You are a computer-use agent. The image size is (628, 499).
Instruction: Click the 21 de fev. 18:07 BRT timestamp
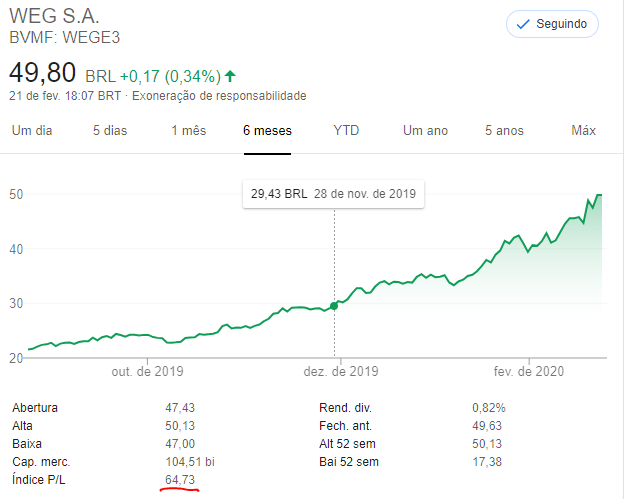click(x=65, y=96)
